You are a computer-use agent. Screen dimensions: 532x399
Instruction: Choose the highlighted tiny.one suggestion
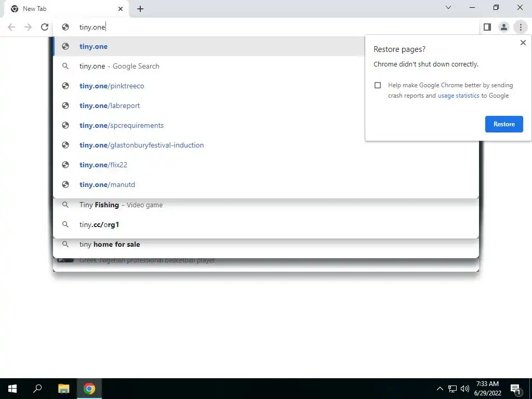[209, 46]
